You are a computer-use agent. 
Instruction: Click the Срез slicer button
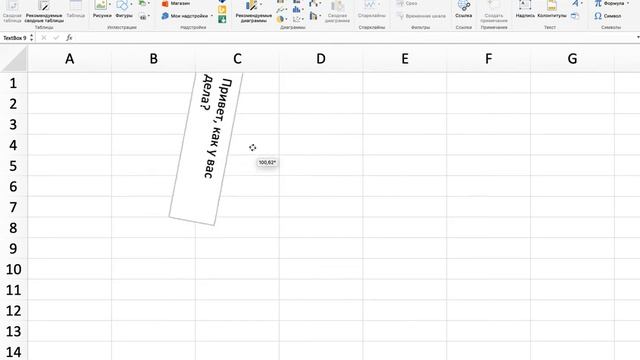pos(407,3)
